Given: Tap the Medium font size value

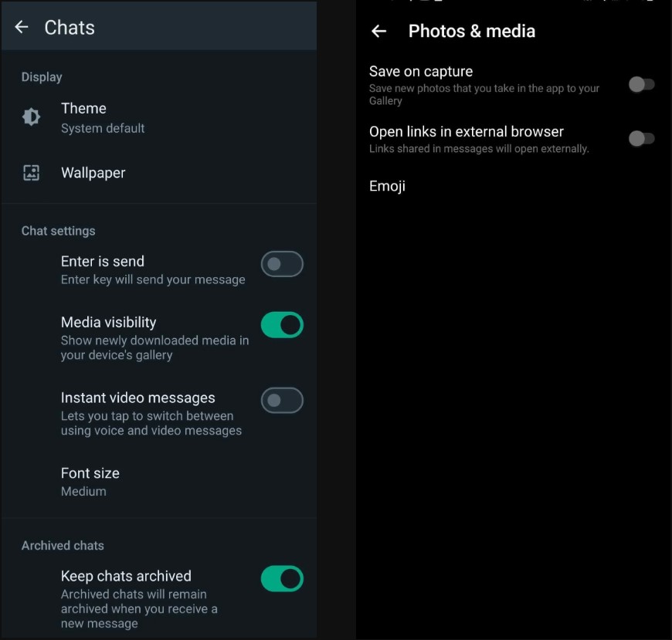Looking at the screenshot, I should 83,492.
